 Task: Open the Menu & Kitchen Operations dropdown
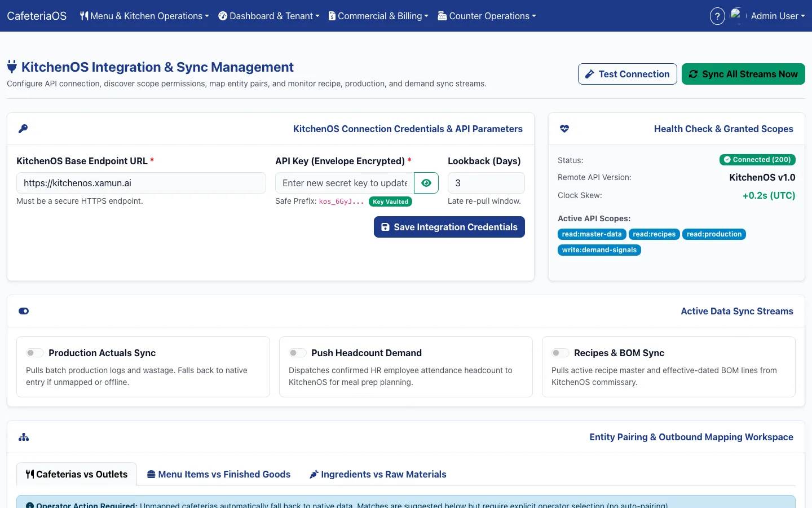click(x=144, y=16)
